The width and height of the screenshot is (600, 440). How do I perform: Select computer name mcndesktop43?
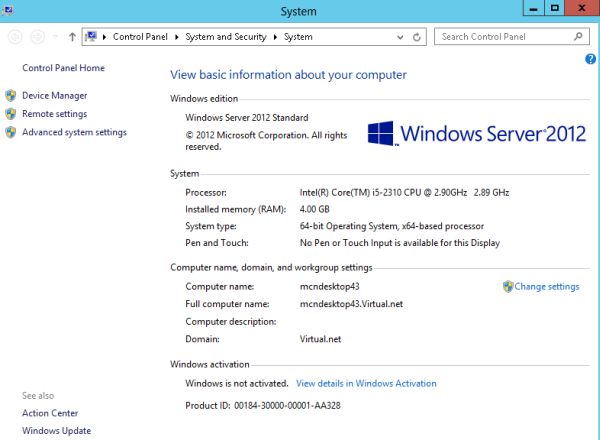[329, 287]
